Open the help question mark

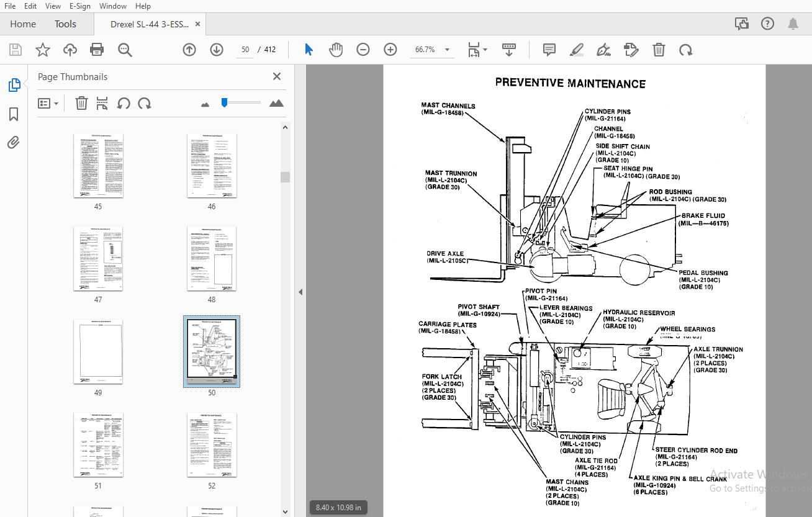click(767, 24)
